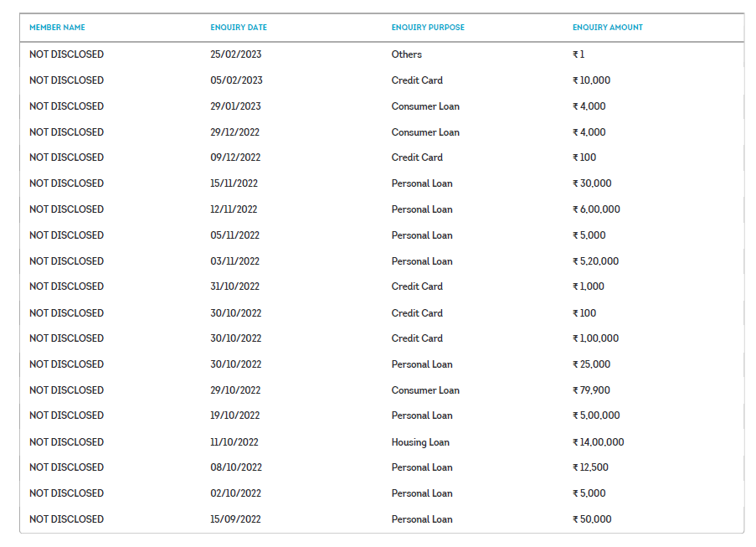Click the ₹12,500 enquiry amount
756x547 pixels.
tap(590, 467)
